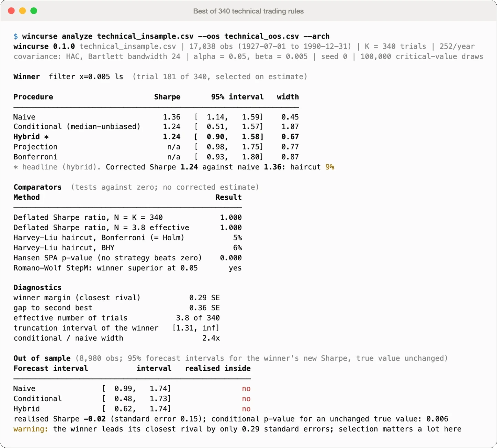
Task: Close the terminal window with the red button
Action: 11,11
